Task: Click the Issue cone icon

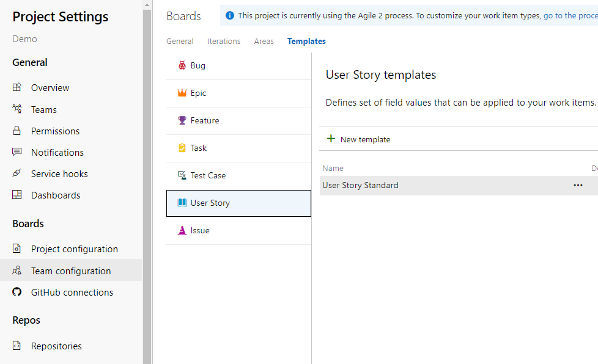Action: pyautogui.click(x=182, y=230)
